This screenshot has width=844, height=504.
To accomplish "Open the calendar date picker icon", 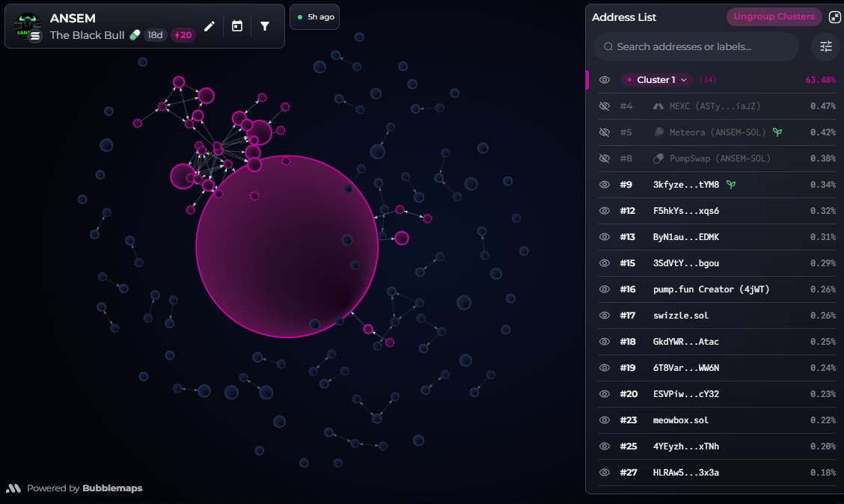I will [237, 26].
